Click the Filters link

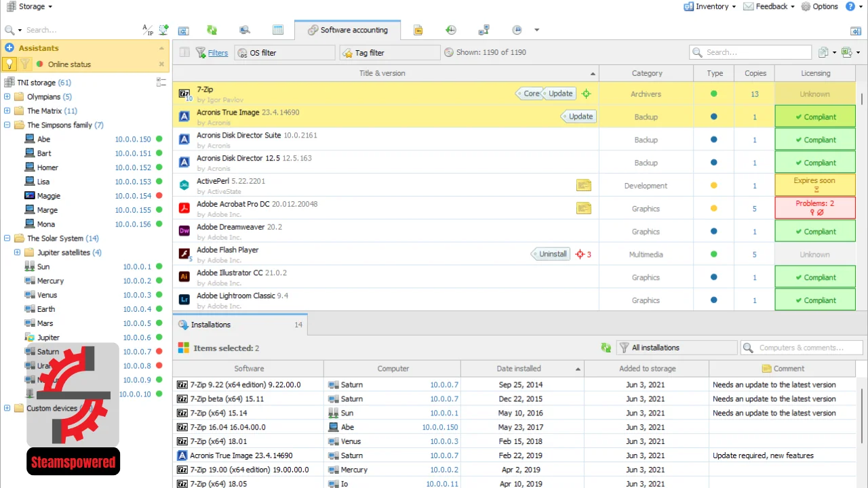click(x=218, y=53)
